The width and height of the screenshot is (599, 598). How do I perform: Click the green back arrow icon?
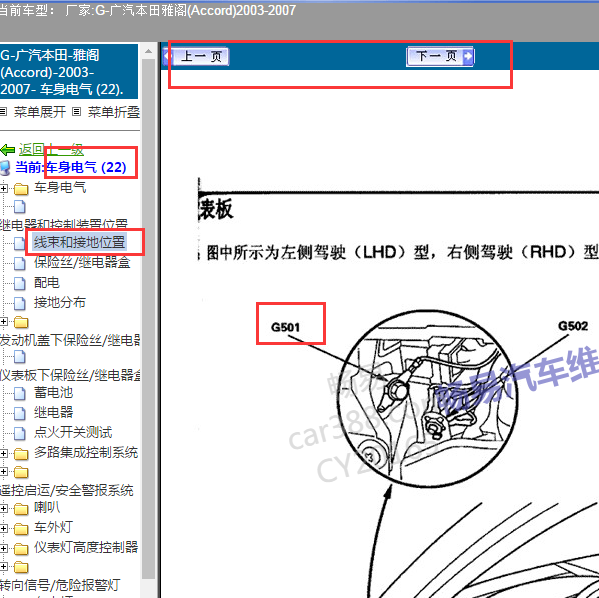point(8,150)
